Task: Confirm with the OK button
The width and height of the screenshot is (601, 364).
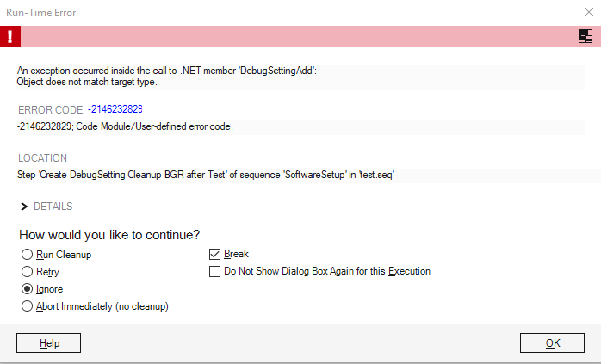Action: [x=552, y=343]
